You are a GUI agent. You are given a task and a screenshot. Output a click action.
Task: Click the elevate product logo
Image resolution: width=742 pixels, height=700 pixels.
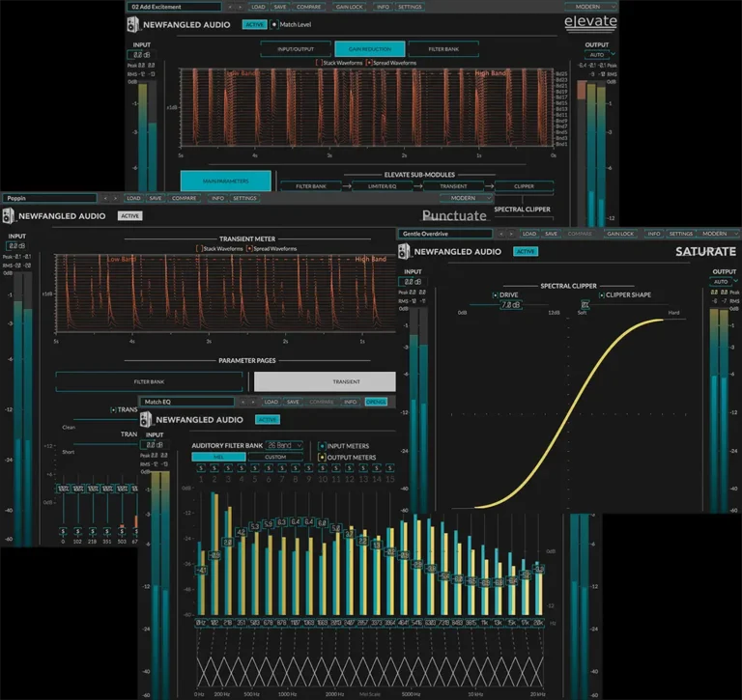[x=590, y=22]
